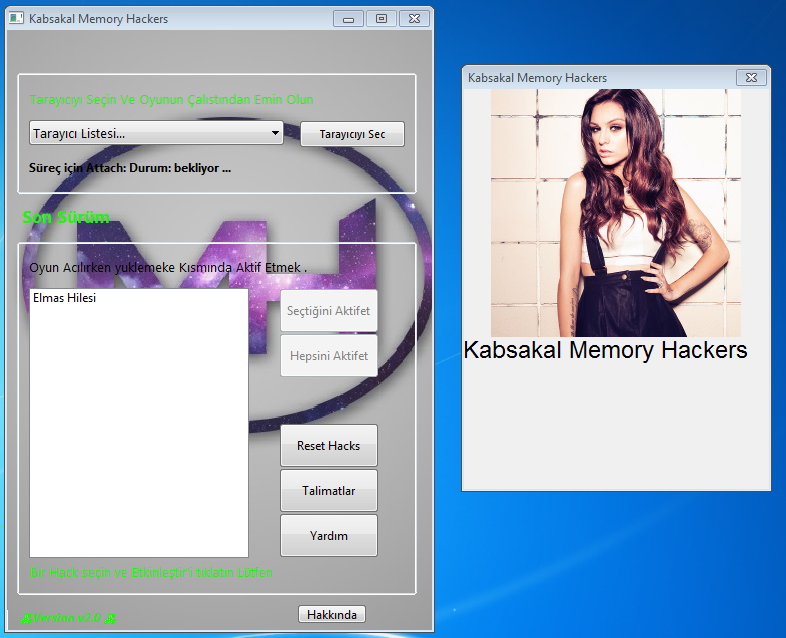
Task: Click the Seçtiğini Aktifet button
Action: pyautogui.click(x=329, y=311)
